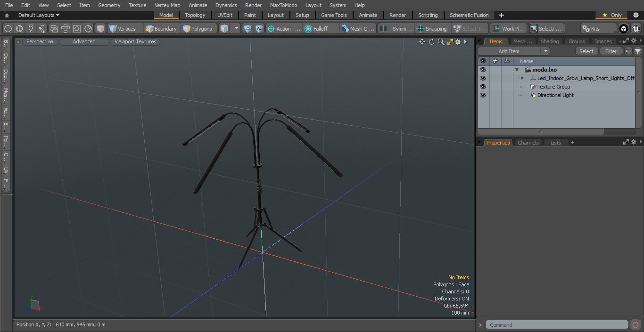
Task: Open the layout settings gear icon
Action: [636, 15]
